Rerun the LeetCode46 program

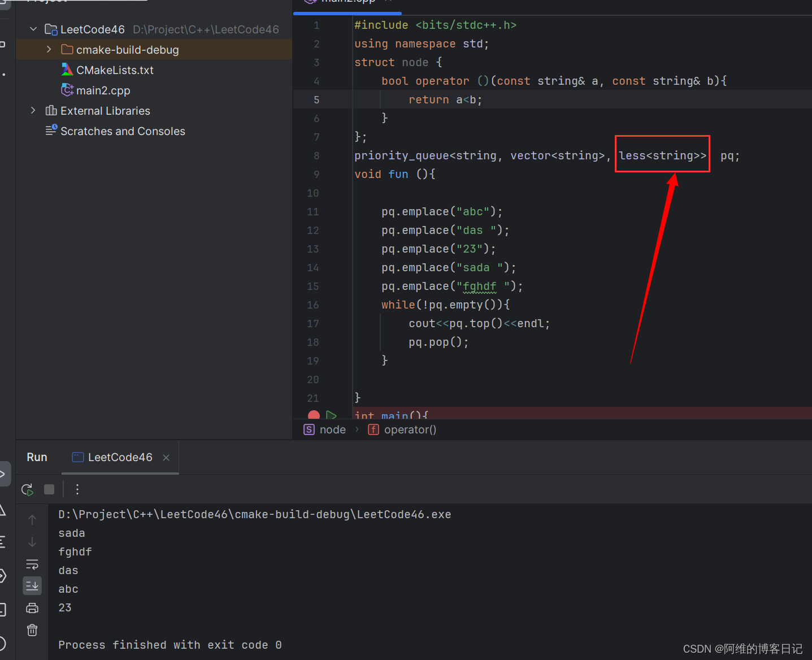pos(27,489)
